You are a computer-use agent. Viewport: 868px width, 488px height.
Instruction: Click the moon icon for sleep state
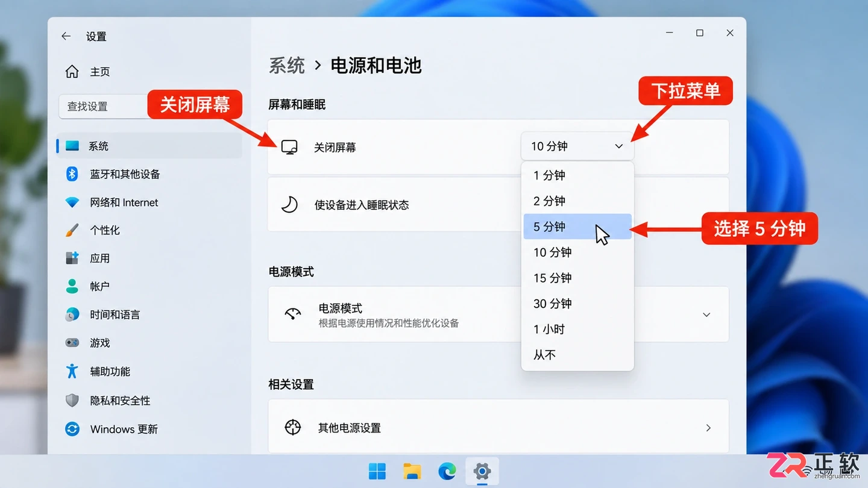pos(289,205)
